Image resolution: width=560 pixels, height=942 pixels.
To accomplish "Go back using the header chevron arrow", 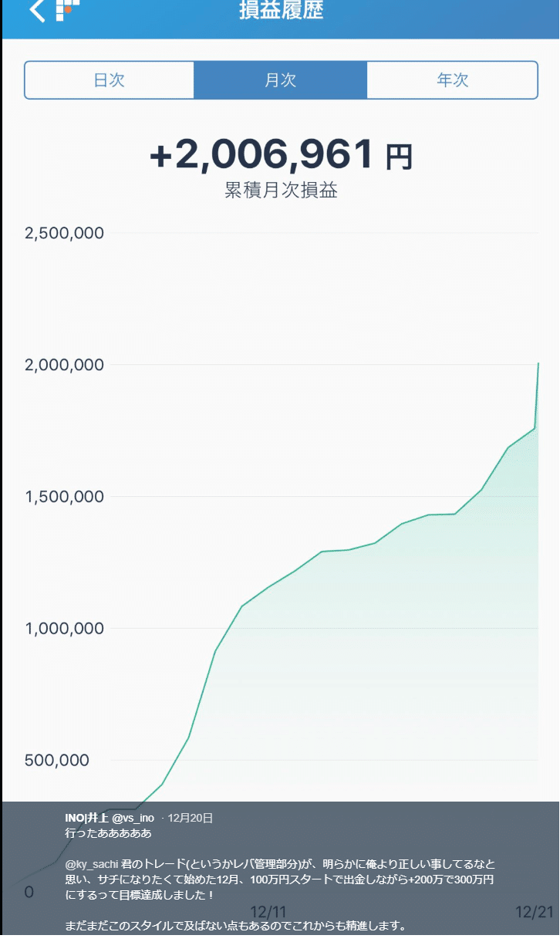I will [x=36, y=12].
